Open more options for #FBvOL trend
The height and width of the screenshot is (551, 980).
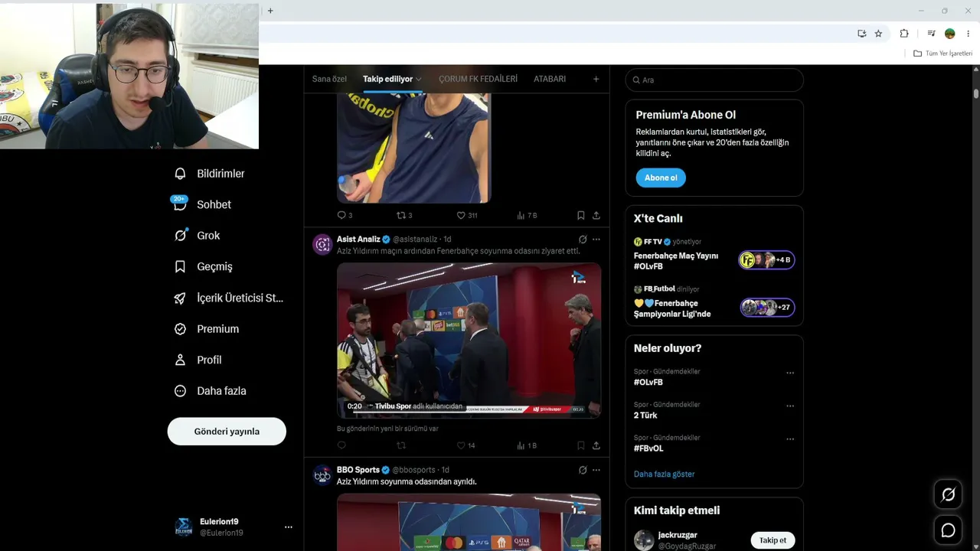point(790,439)
